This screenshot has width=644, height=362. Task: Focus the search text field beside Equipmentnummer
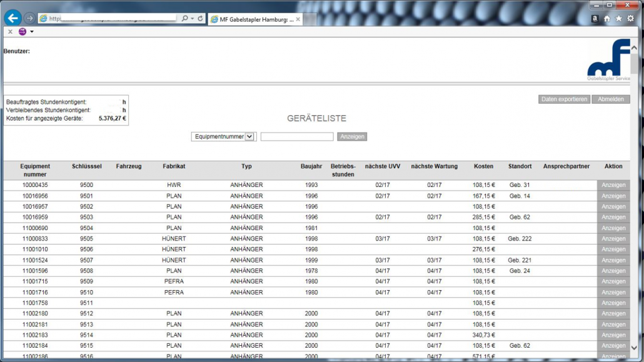296,136
